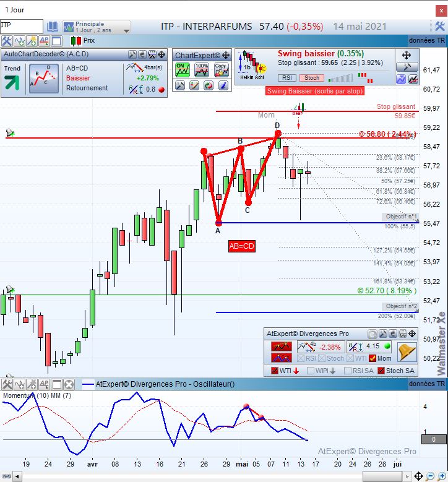Click the Swing panel move handle
Image resolution: width=448 pixels, height=482 pixels.
[407, 55]
